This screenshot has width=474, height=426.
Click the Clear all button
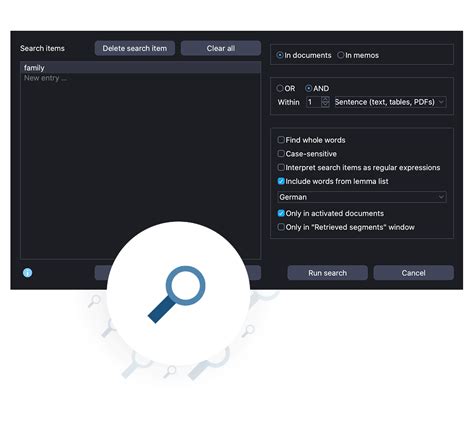coord(221,48)
